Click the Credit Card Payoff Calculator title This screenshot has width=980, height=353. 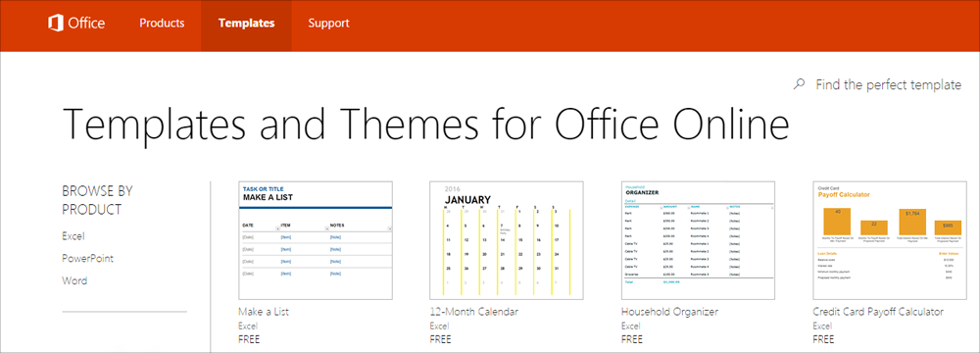878,311
